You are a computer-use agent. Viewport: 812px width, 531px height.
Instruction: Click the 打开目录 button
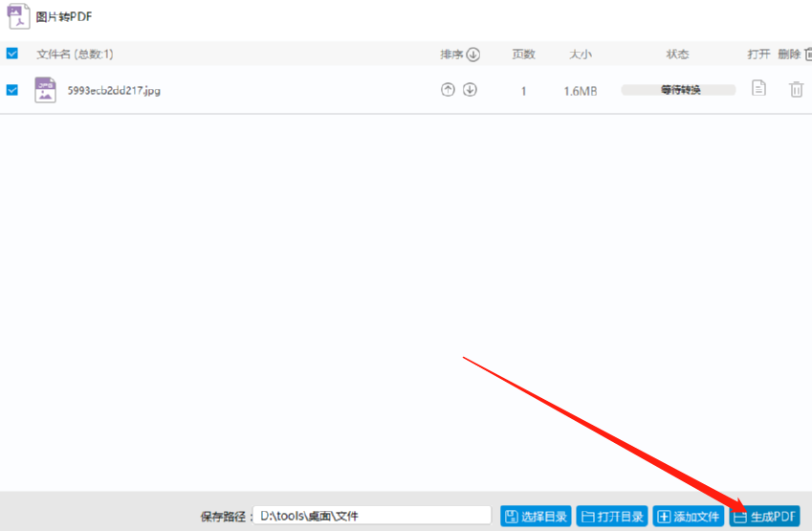click(612, 516)
